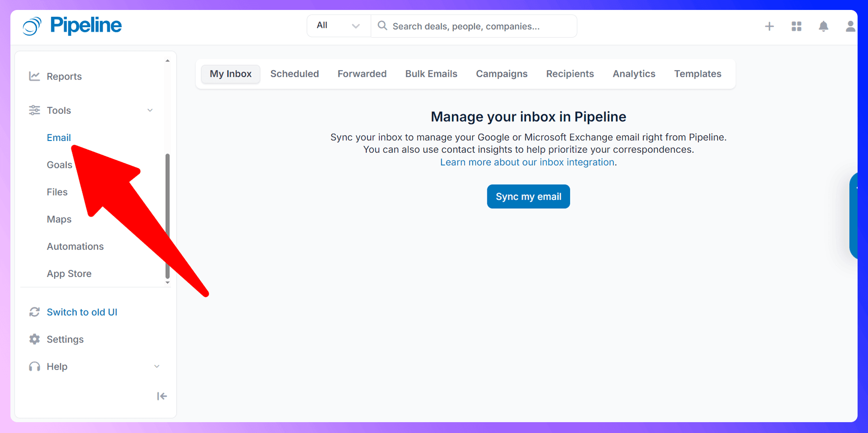The width and height of the screenshot is (868, 433).
Task: Select Email under Tools
Action: click(59, 137)
